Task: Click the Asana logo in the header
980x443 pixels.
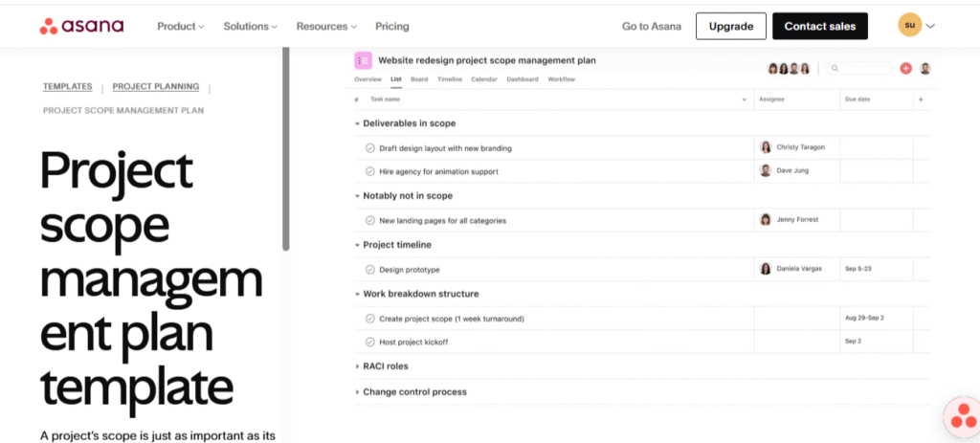Action: tap(82, 26)
